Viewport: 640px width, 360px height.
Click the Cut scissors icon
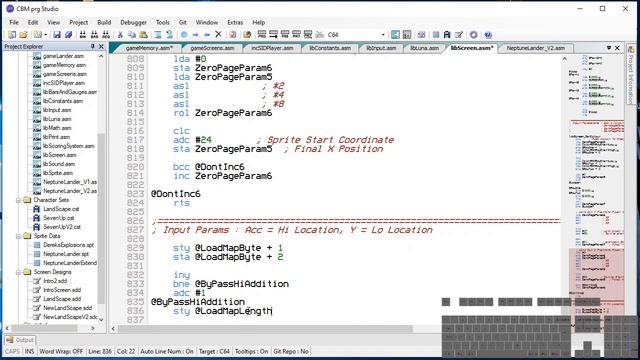[x=120, y=35]
